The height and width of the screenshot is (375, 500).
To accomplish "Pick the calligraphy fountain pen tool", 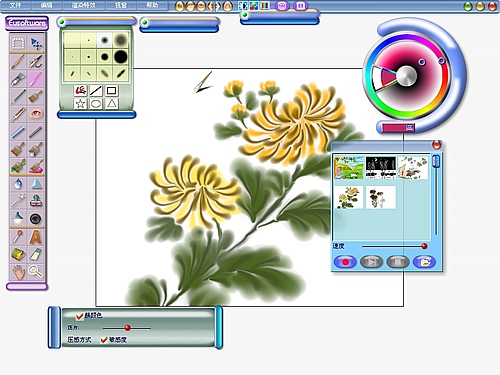I will pos(36,61).
